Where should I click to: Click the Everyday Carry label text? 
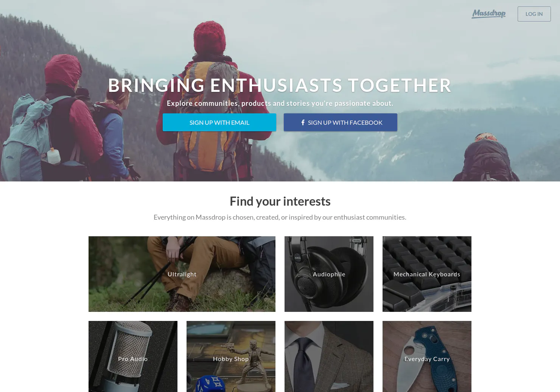pyautogui.click(x=427, y=359)
